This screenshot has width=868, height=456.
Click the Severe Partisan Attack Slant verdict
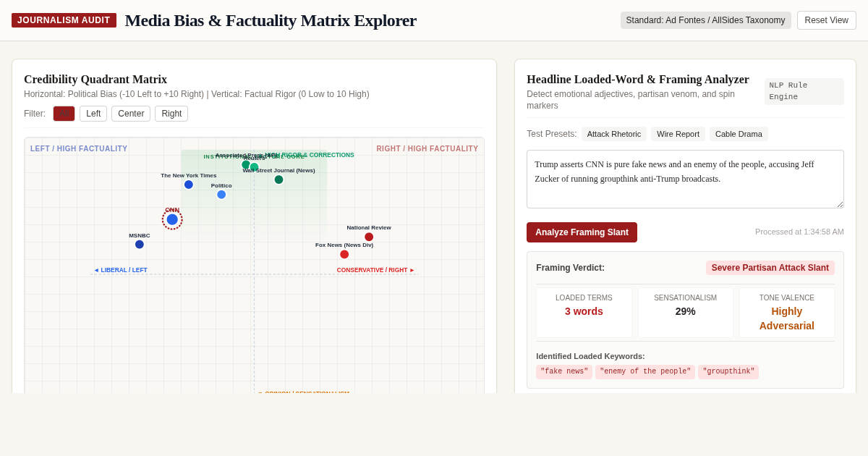(x=770, y=268)
